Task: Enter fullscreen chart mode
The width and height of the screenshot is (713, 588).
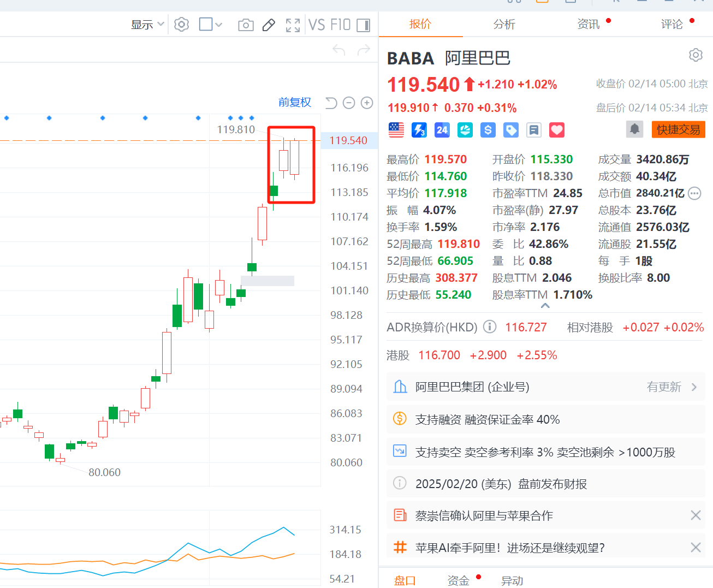Action: coord(293,25)
